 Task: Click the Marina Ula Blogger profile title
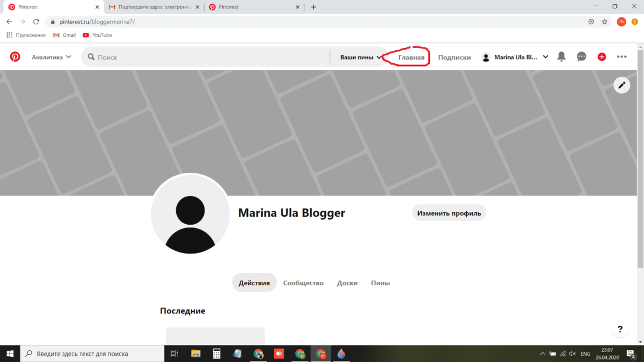click(x=291, y=212)
